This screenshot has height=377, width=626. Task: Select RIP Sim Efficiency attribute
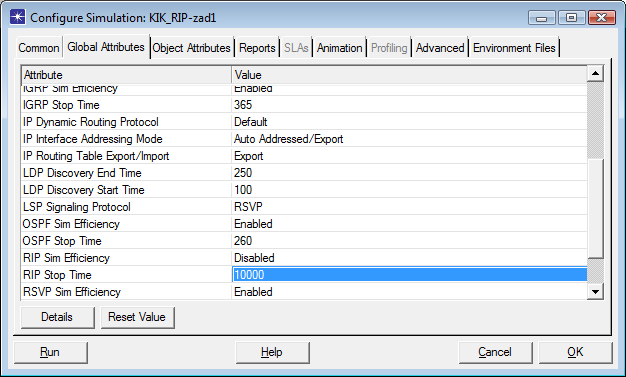[126, 258]
